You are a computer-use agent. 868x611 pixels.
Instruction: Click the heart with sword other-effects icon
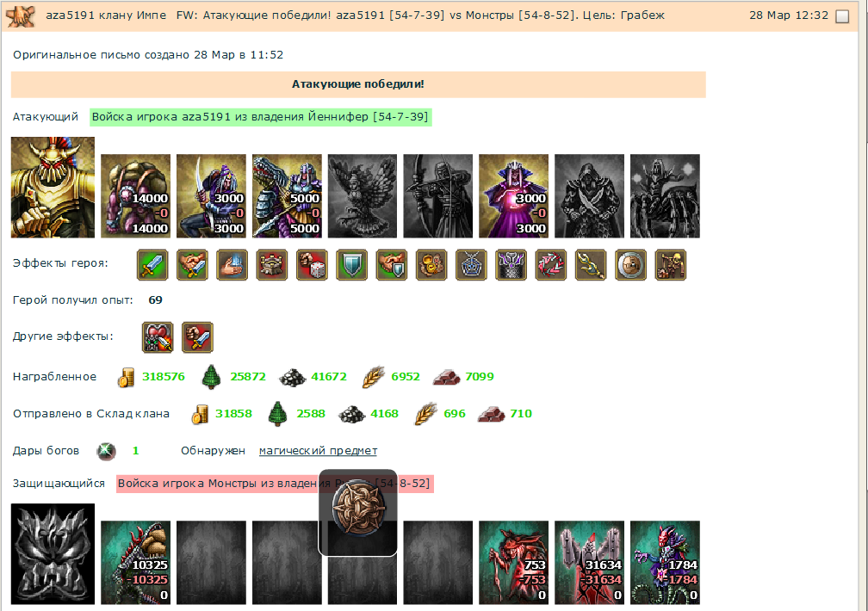[x=158, y=337]
